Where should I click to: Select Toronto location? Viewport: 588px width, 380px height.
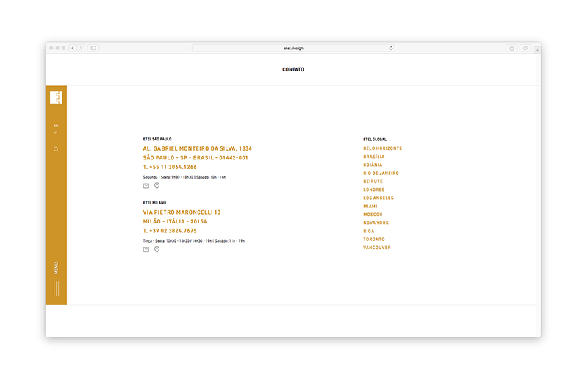point(374,240)
